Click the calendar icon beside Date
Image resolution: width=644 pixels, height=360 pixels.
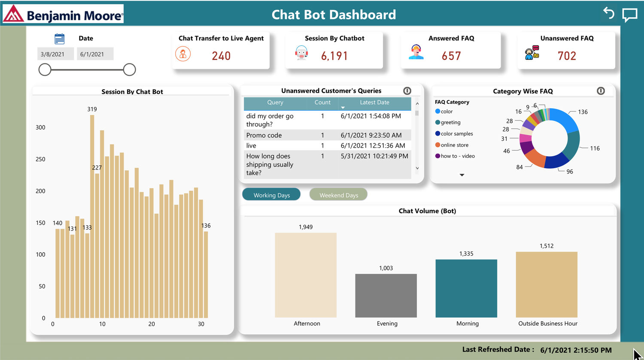(x=60, y=39)
